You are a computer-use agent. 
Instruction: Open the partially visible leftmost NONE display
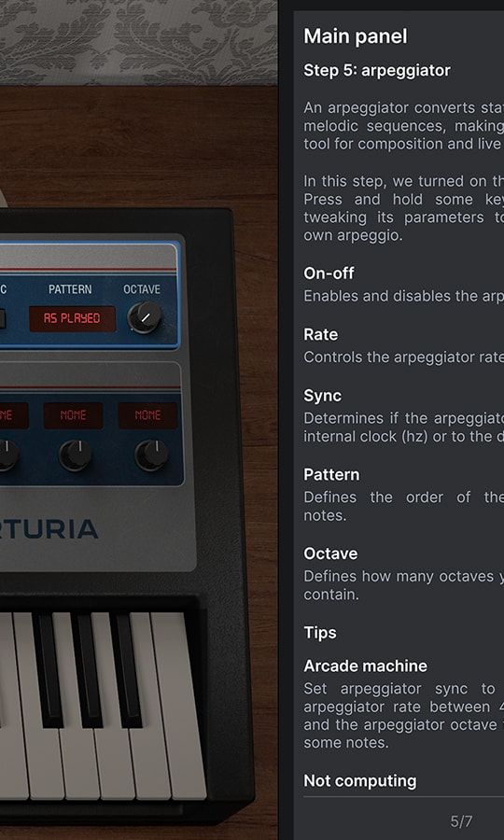click(14, 415)
